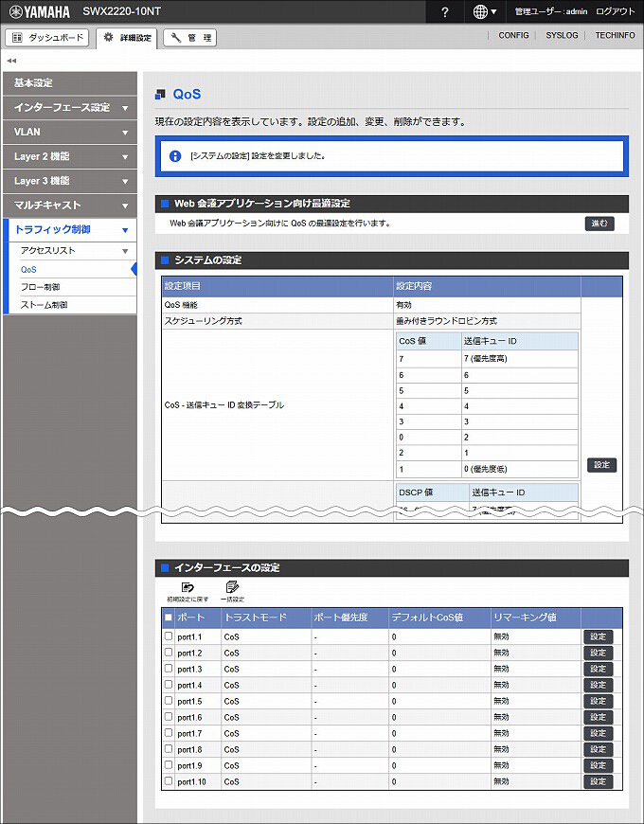Check the port1.5 checkbox
The width and height of the screenshot is (644, 824).
coord(168,701)
